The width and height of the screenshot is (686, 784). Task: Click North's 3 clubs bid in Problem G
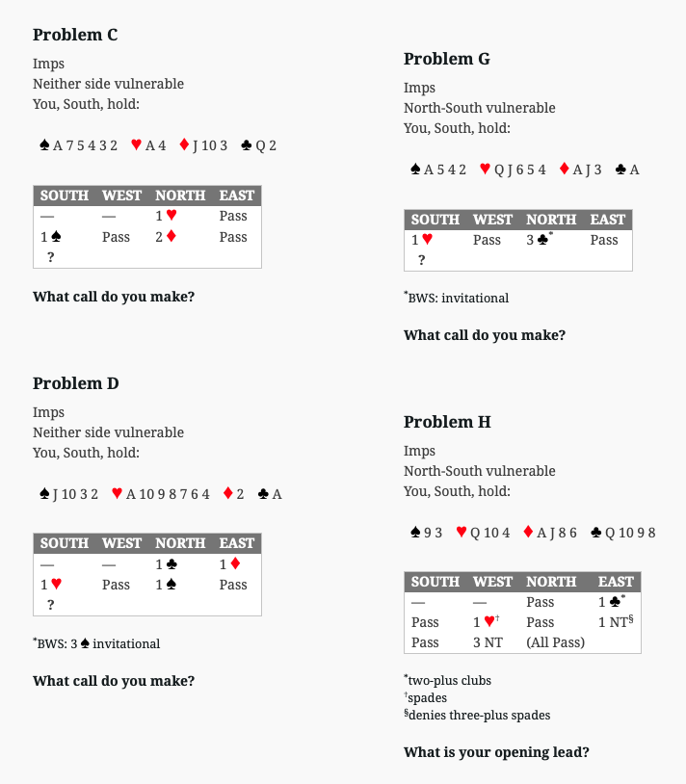tap(540, 240)
